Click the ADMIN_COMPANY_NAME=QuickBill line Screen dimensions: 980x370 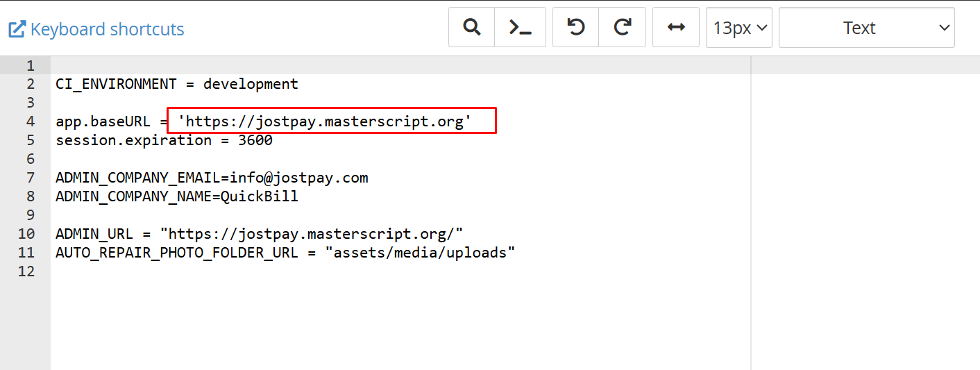(177, 196)
